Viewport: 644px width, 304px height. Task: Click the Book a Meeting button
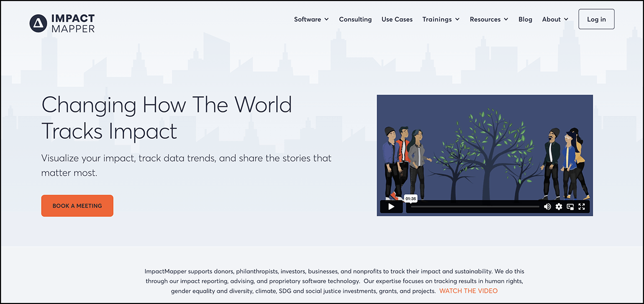[x=77, y=206]
